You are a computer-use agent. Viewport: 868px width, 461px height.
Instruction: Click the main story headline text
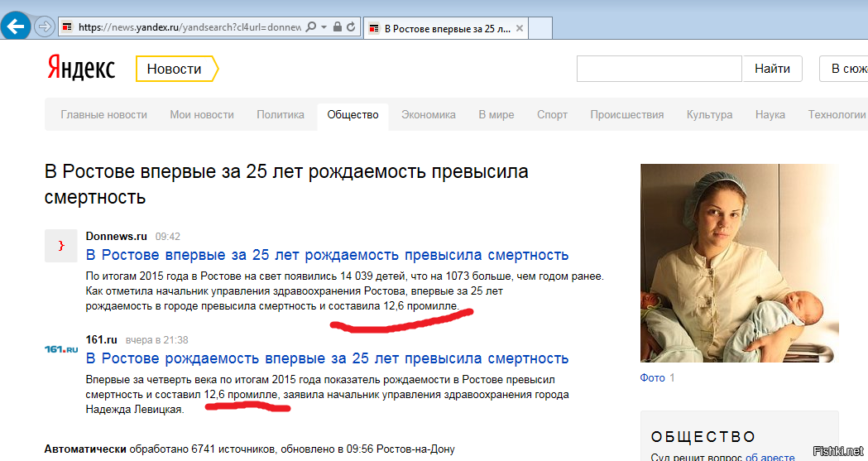coord(286,185)
